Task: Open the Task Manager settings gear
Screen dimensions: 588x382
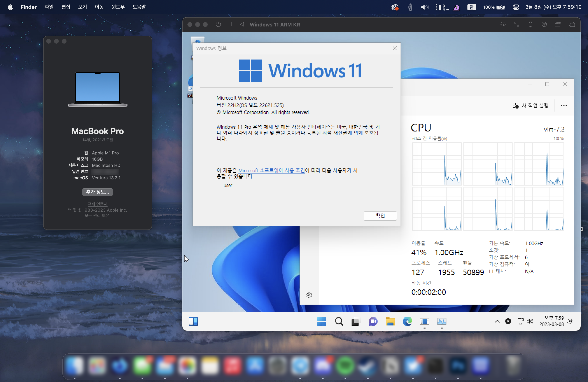Action: click(x=309, y=295)
